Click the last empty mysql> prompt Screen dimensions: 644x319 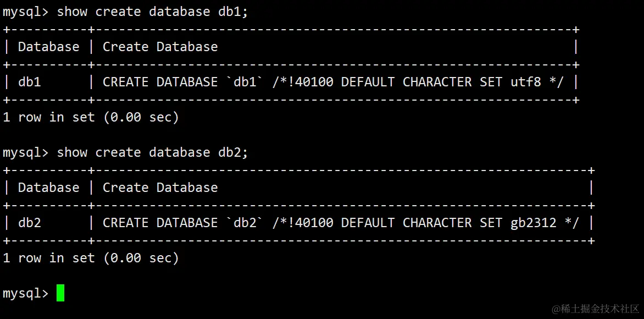coord(25,293)
